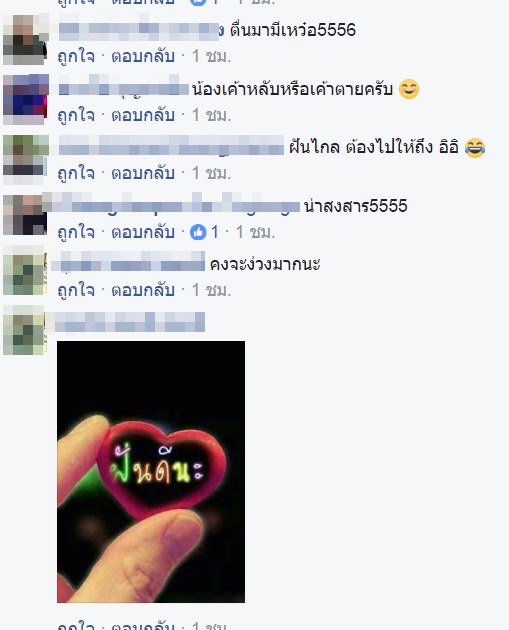Like the น้องเค้าหลับหรือเค้าตายครับ comment

tap(76, 116)
